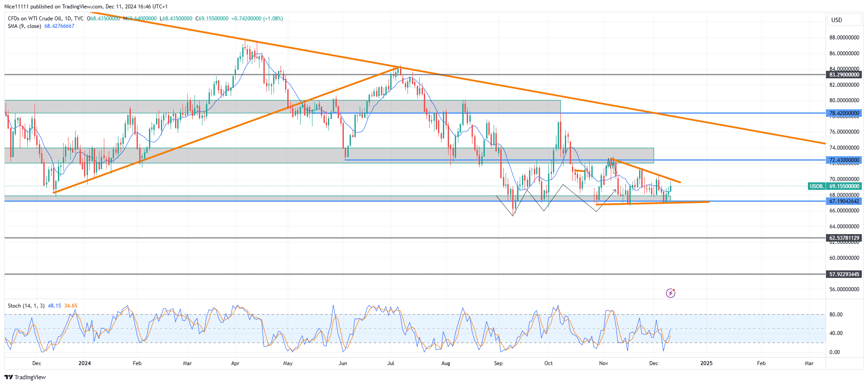Click the closing price C69.15500000 value
Image resolution: width=868 pixels, height=385 pixels.
[x=212, y=19]
